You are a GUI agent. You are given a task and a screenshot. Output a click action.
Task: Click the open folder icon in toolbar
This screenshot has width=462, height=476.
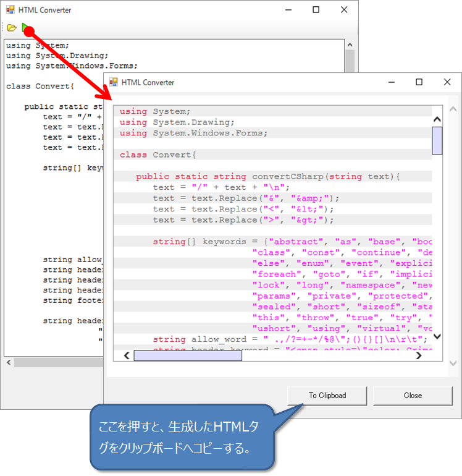click(x=12, y=28)
